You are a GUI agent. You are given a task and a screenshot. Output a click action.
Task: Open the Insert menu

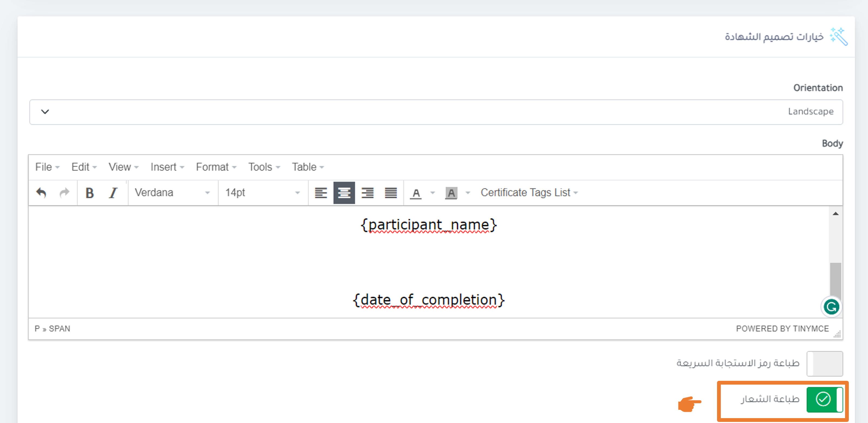coord(167,167)
